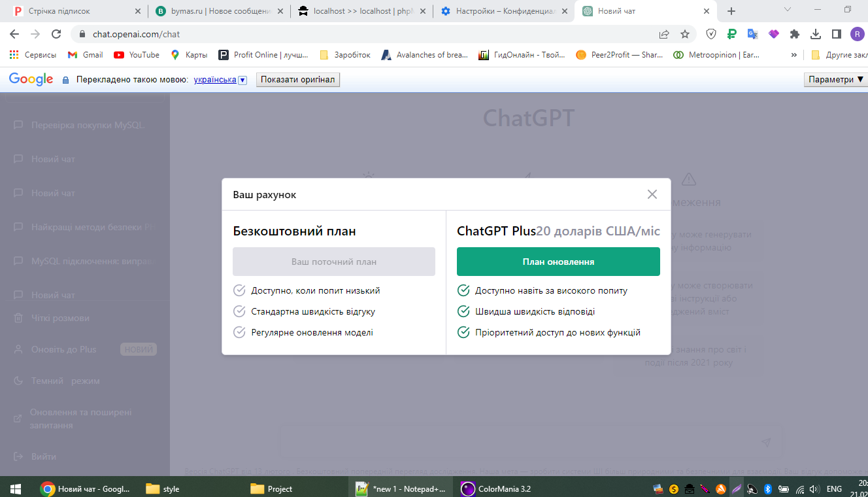Click the Google Translate extension icon
Viewport: 868px width, 497px height.
[753, 34]
